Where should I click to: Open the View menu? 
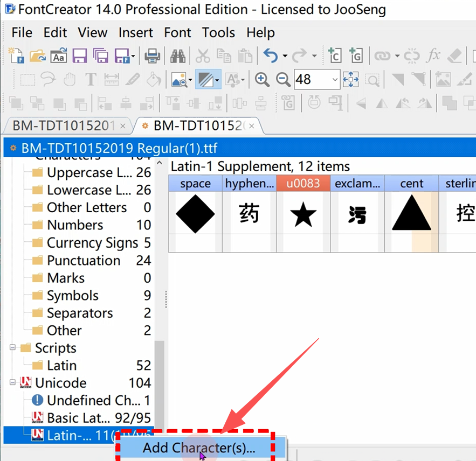point(92,32)
